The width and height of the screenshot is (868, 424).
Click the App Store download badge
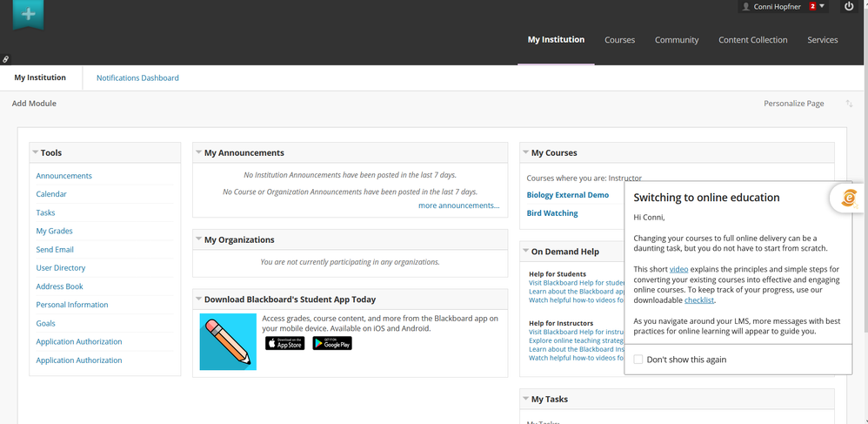(284, 343)
